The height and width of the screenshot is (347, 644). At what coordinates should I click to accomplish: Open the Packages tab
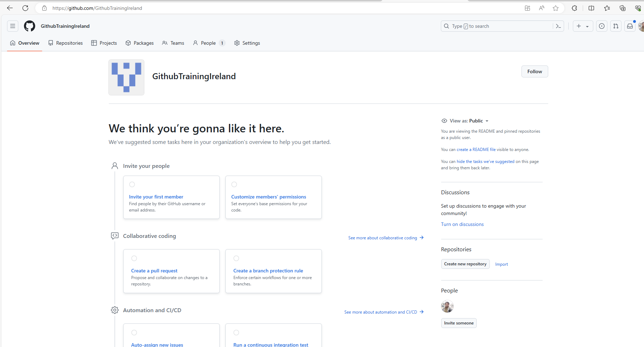(139, 43)
